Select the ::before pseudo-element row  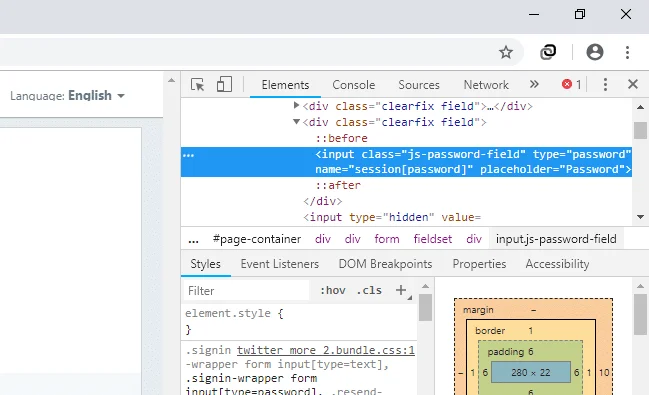(341, 138)
